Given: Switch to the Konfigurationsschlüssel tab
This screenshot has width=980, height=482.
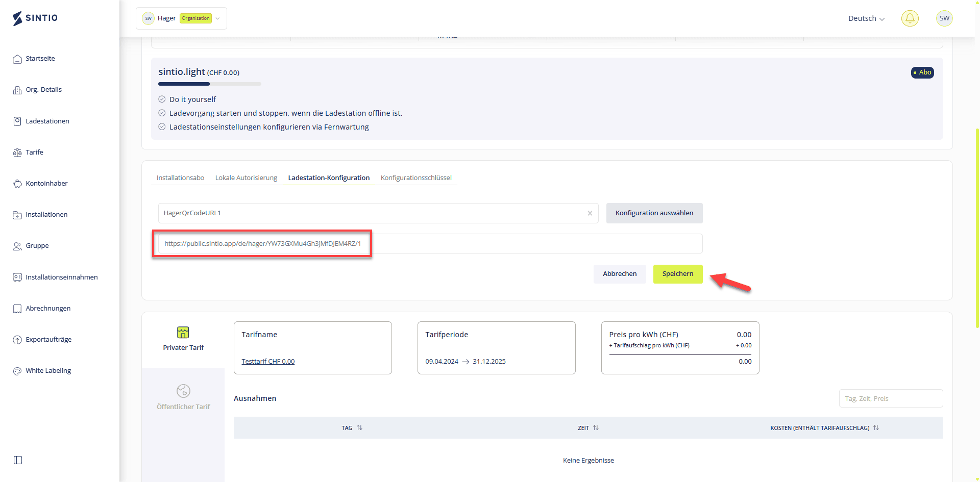Looking at the screenshot, I should [x=416, y=178].
